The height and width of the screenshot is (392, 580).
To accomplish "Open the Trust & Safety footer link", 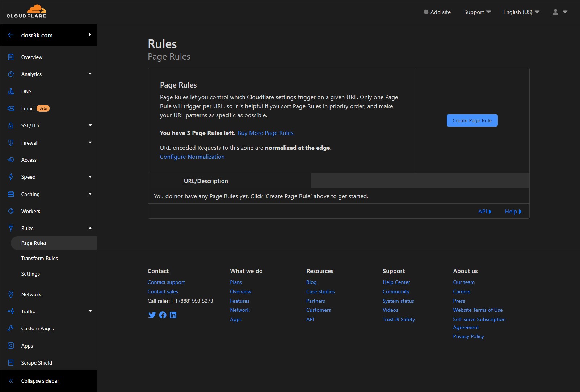I will pos(399,319).
